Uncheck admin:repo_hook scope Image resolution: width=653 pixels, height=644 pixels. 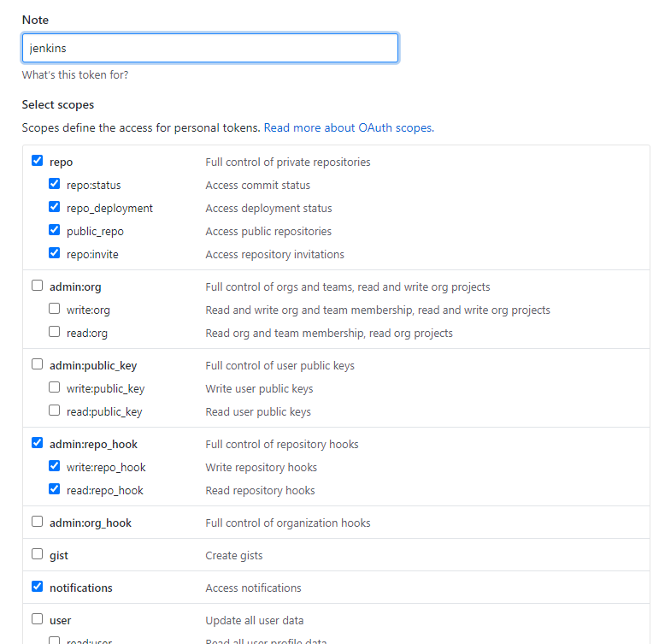[x=37, y=443]
